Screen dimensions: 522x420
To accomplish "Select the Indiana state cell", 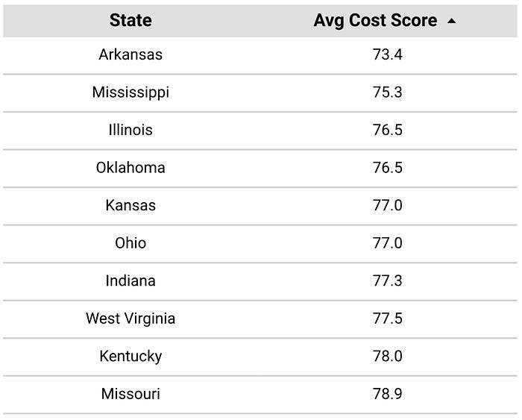I will point(130,280).
